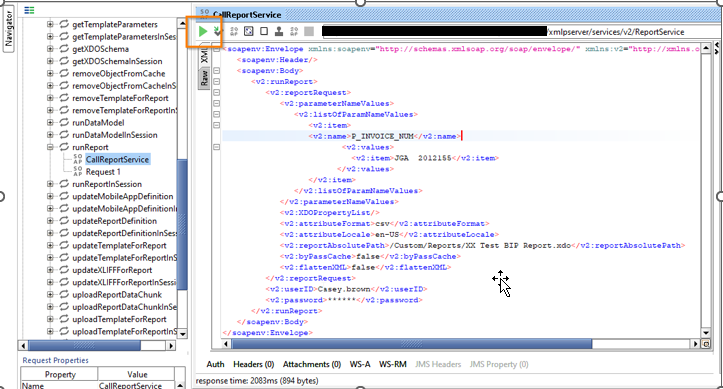The width and height of the screenshot is (723, 389).
Task: Expand the uploadTemplateForReport node
Action: 50,319
